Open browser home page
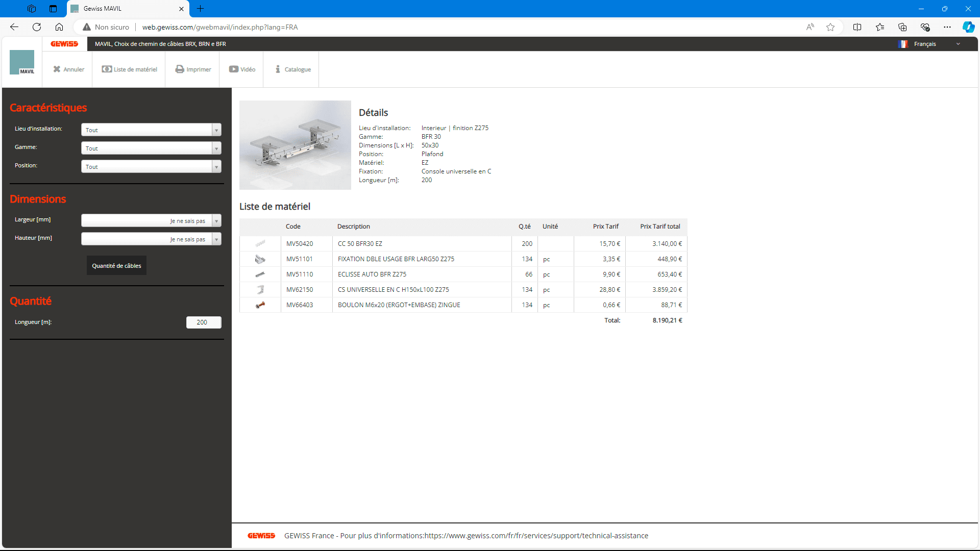 (59, 27)
